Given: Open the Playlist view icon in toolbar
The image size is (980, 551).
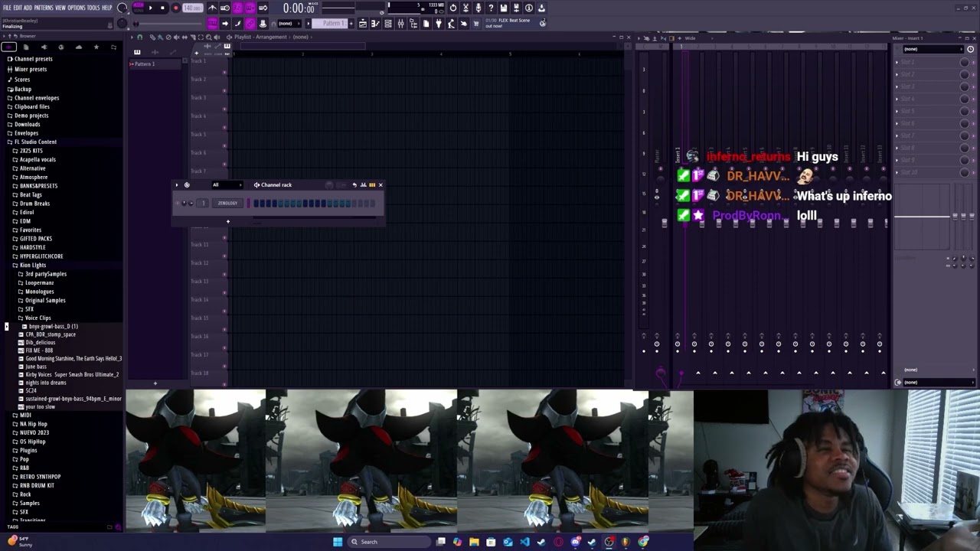Looking at the screenshot, I should coord(363,24).
